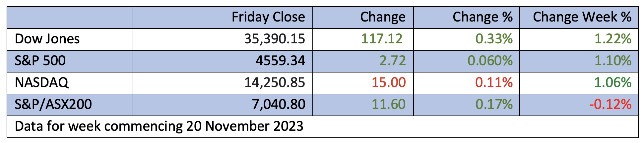Click the 1.06% weekly change cell

click(613, 83)
